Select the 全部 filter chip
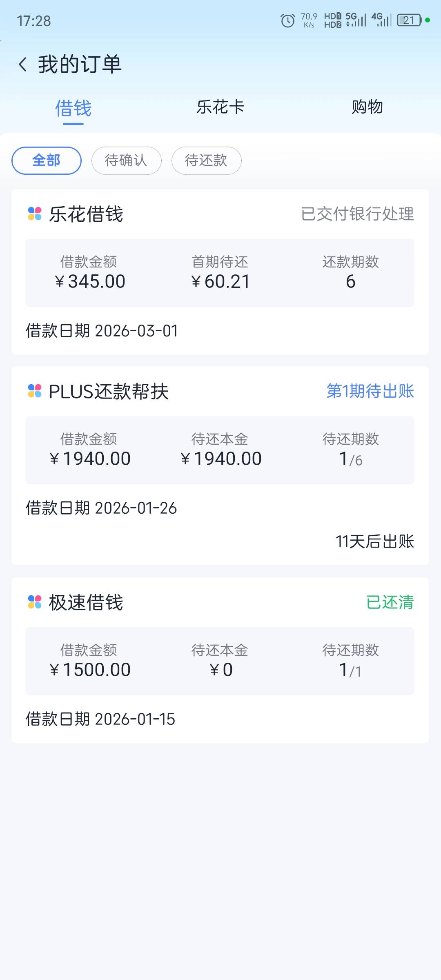The width and height of the screenshot is (441, 980). [47, 160]
